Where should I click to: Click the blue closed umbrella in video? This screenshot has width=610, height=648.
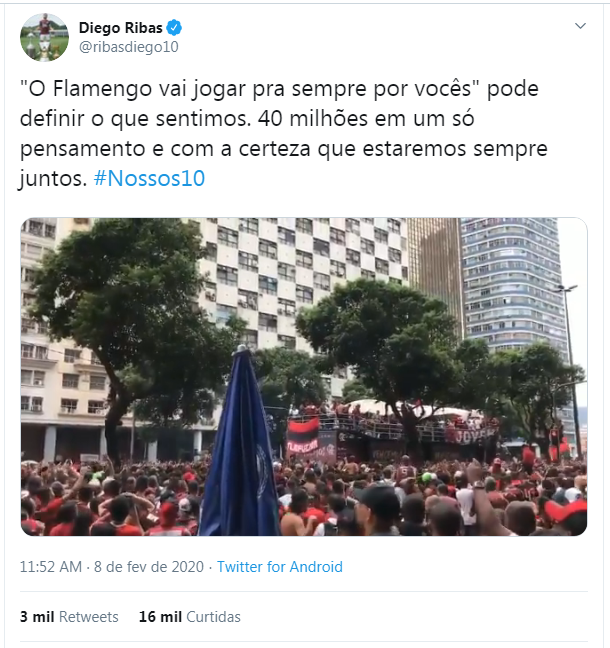pos(240,441)
